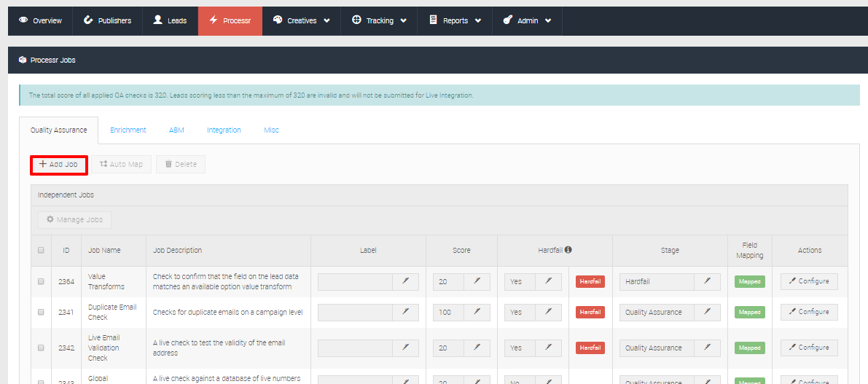Click the Add Job button
The image size is (868, 384).
59,165
